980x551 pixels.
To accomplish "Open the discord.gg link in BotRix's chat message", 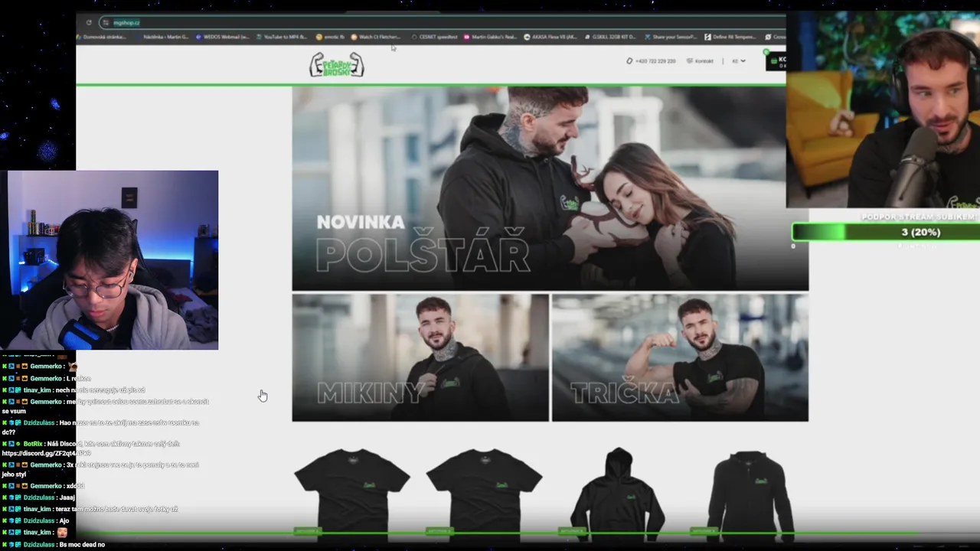I will click(x=46, y=453).
